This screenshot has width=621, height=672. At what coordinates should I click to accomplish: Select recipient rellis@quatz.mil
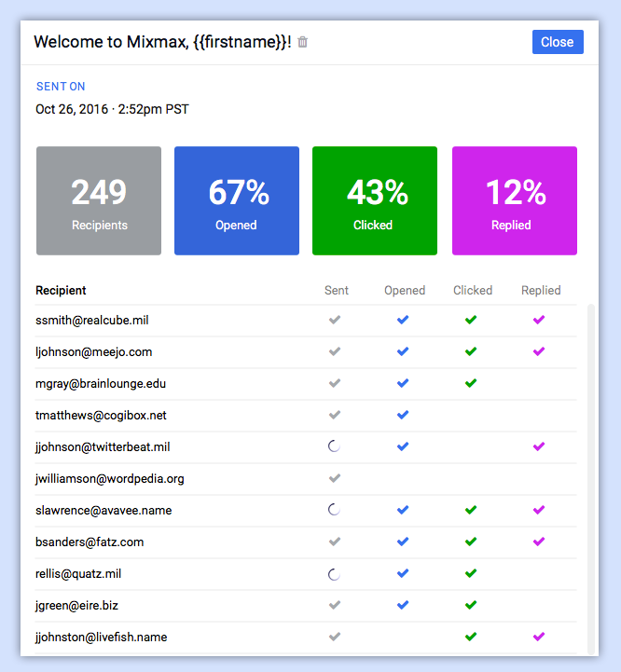pos(78,574)
